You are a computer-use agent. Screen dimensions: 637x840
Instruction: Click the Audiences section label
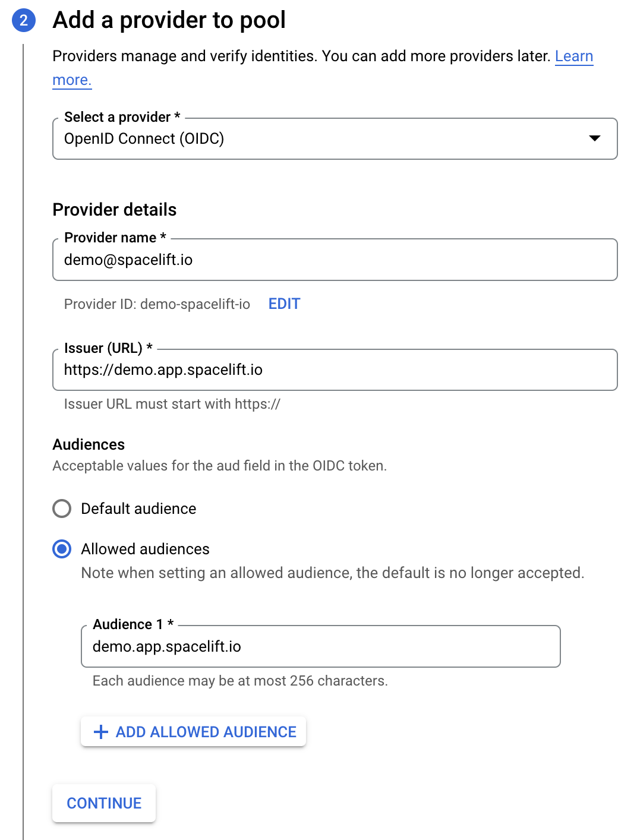click(89, 444)
